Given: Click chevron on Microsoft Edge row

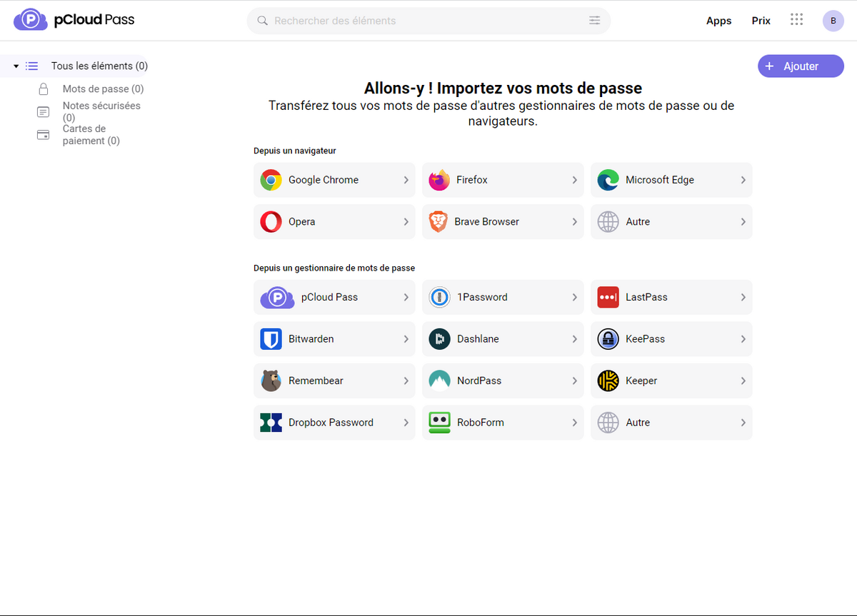Looking at the screenshot, I should (743, 180).
